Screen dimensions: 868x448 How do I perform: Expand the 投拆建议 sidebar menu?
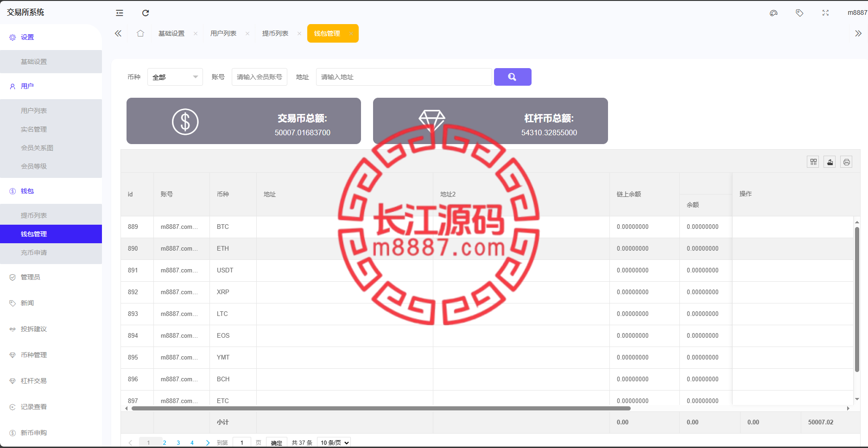tap(51, 329)
